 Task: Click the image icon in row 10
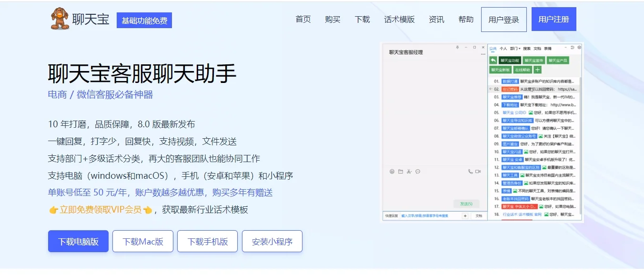(526, 152)
